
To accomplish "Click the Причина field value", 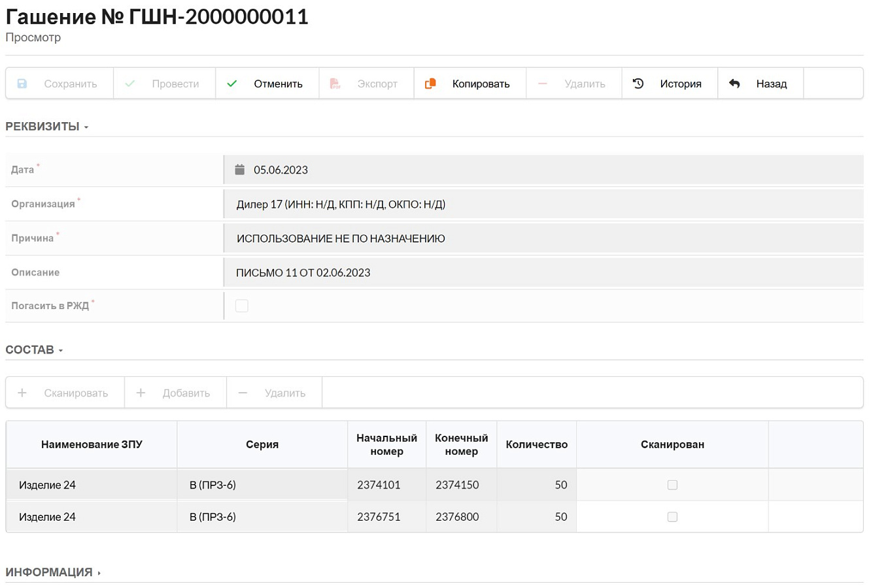I will 544,238.
